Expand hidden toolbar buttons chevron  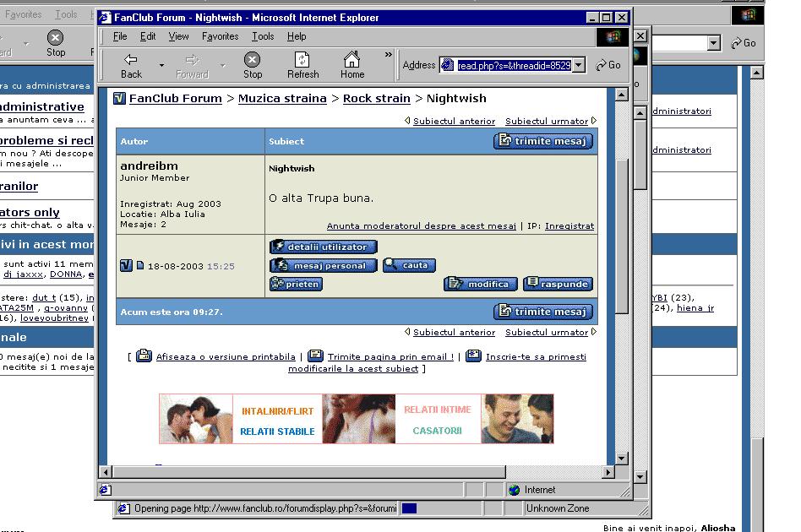388,54
